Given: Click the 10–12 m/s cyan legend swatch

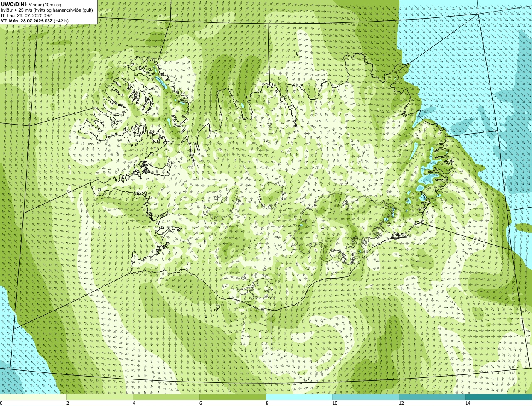Looking at the screenshot, I should pyautogui.click(x=366, y=397).
